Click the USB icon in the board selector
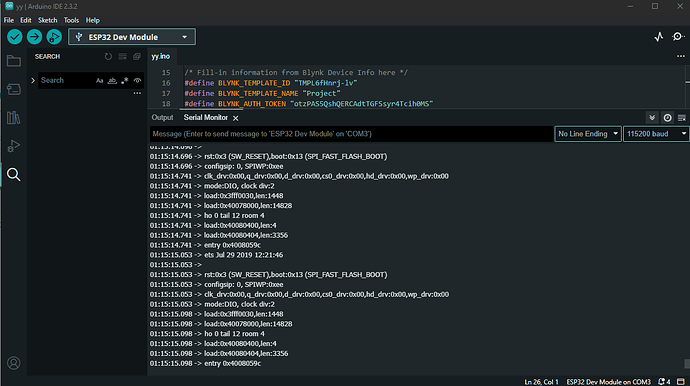 (x=79, y=37)
